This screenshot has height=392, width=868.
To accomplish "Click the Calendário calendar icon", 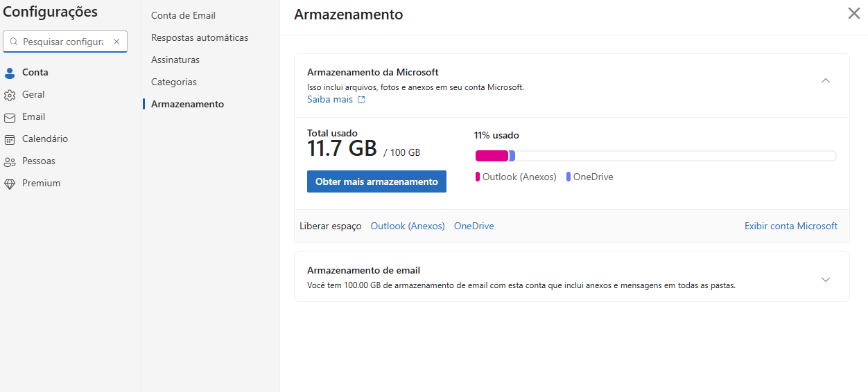I will click(x=10, y=139).
